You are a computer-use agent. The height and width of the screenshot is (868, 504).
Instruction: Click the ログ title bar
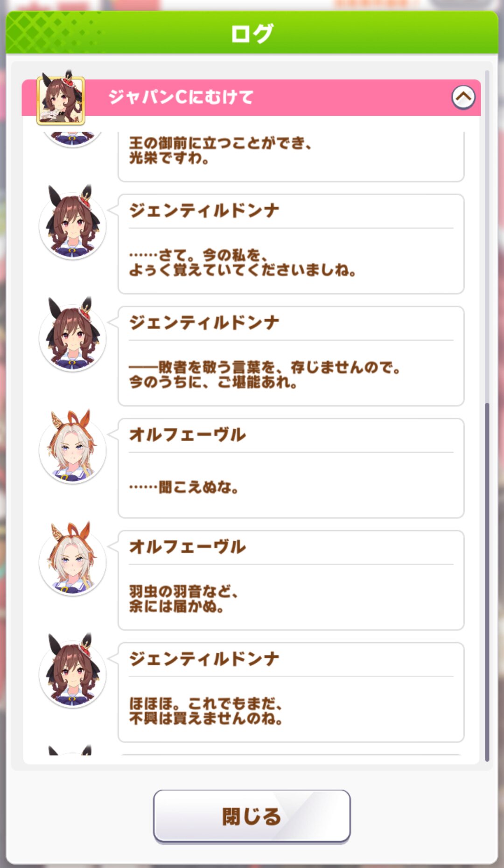point(252,33)
